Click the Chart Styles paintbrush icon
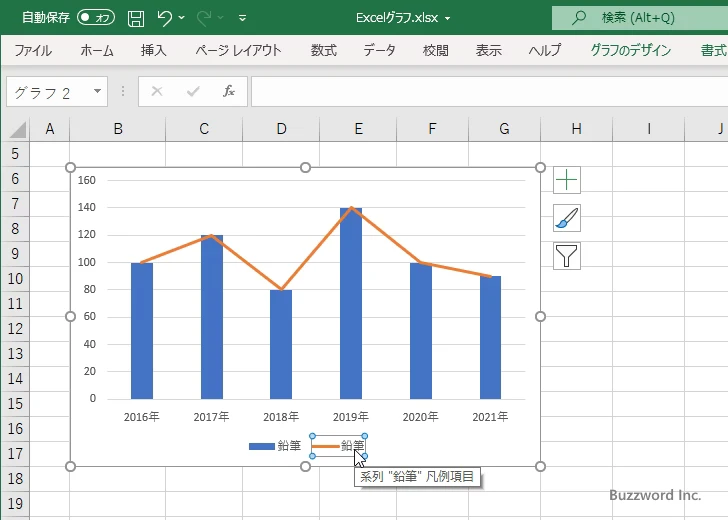 point(567,218)
